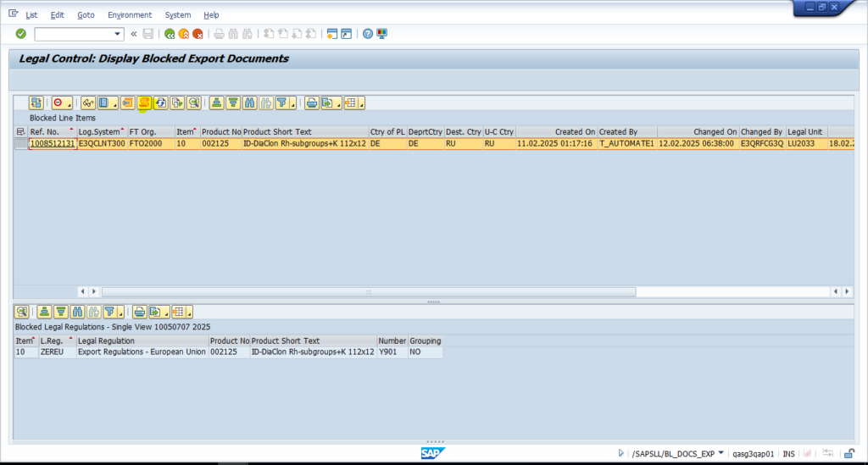The image size is (868, 465).
Task: Open the layout dropdown arrow in the Legal Regulations toolbar
Action: pos(189,313)
